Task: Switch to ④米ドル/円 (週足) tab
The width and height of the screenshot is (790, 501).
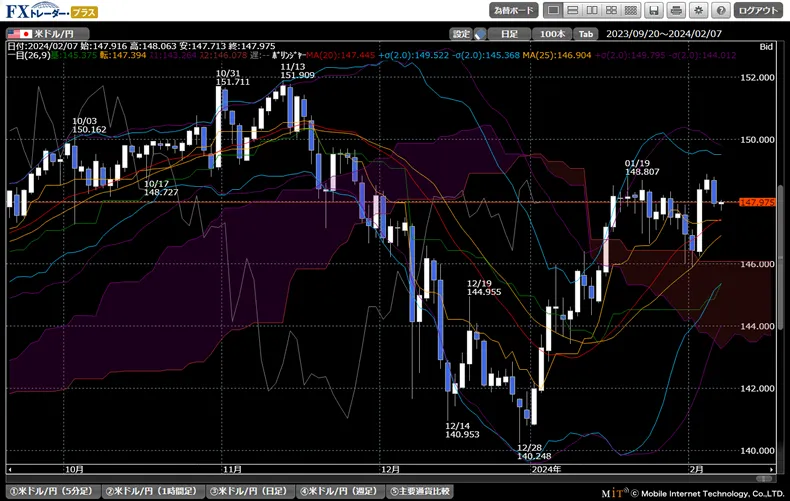Action: [x=339, y=492]
